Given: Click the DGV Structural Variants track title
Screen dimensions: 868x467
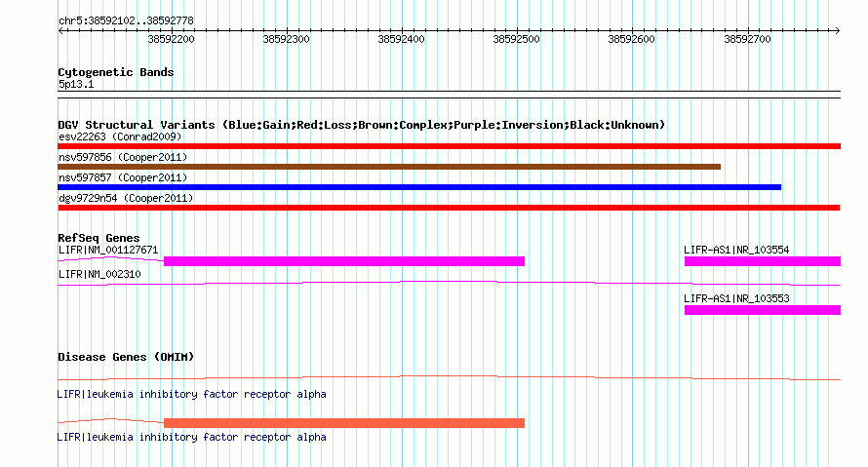Looking at the screenshot, I should [362, 125].
